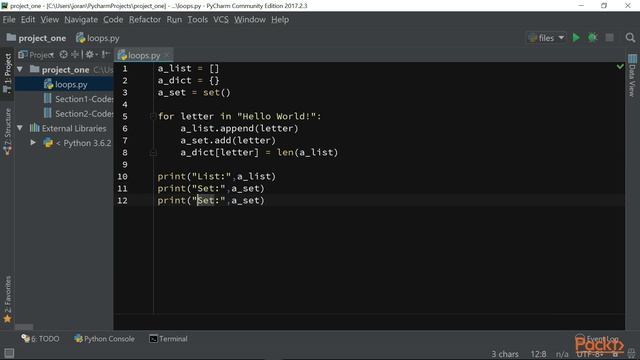Click the hector inspector icon in status bar
This screenshot has width=640, height=360.
632,353
